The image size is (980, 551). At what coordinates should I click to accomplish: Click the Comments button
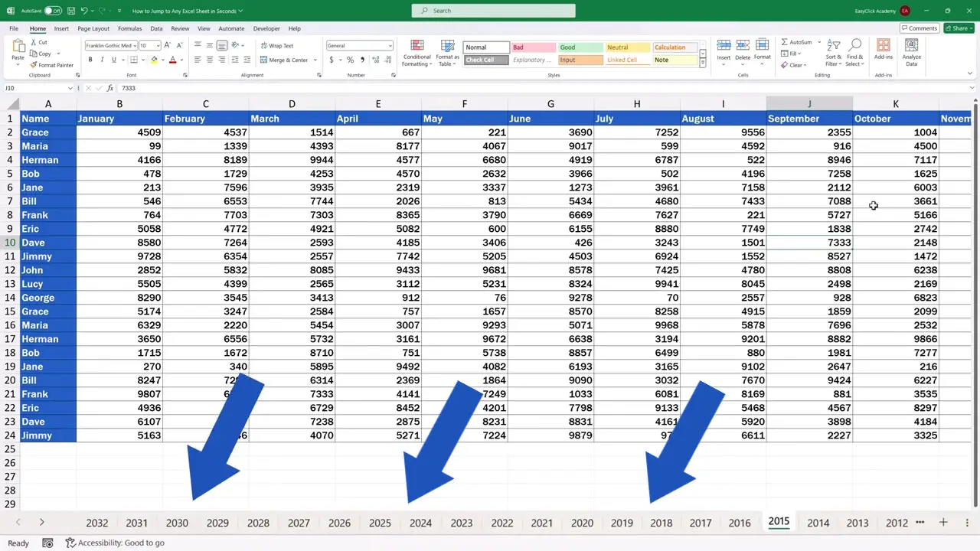(x=919, y=28)
